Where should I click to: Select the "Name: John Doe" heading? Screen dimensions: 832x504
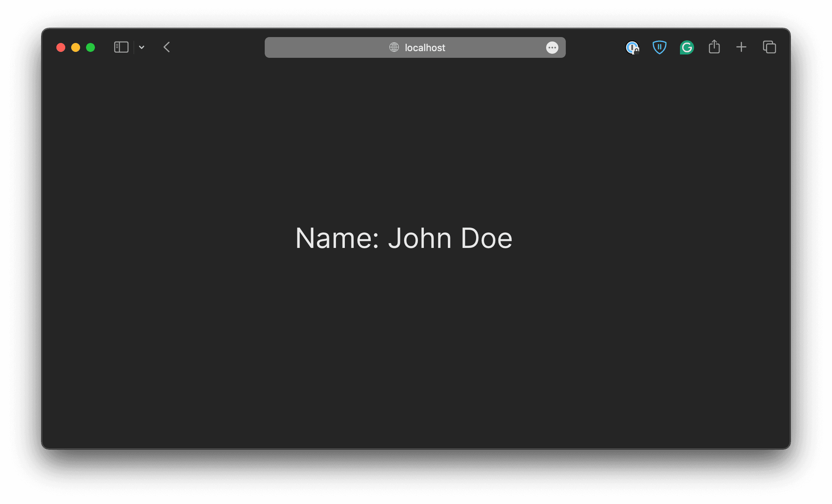pyautogui.click(x=404, y=238)
